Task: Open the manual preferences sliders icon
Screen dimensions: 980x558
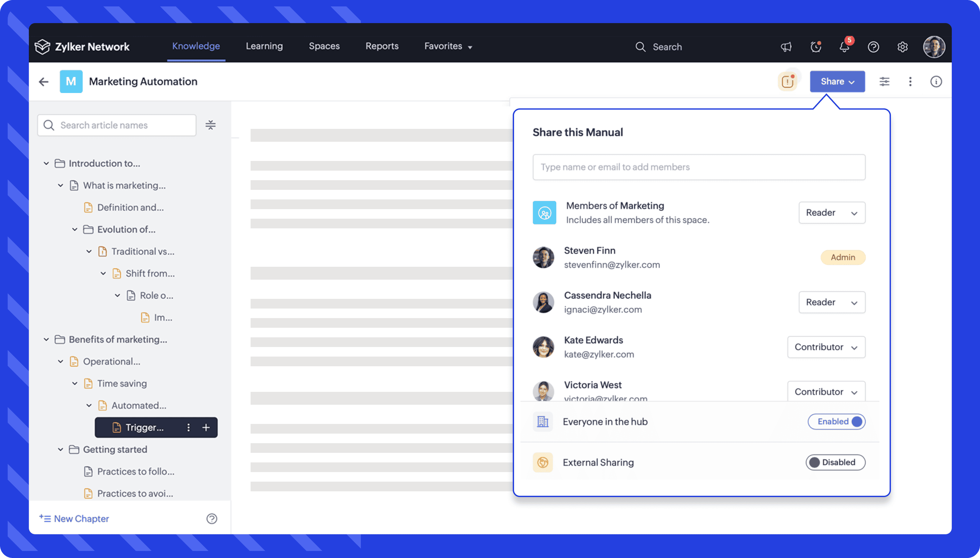Action: [x=884, y=81]
